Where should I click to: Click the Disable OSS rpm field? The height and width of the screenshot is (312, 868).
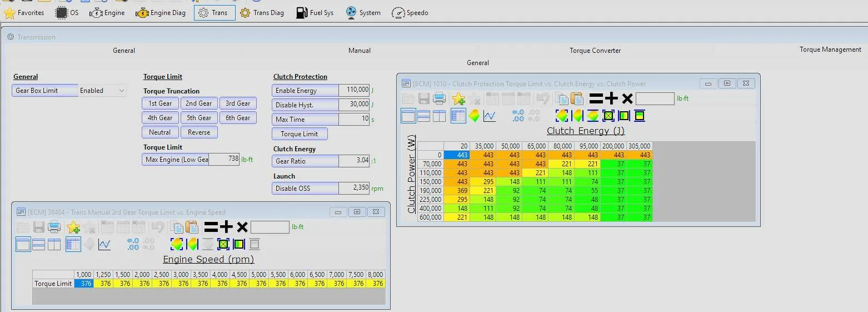tap(354, 188)
